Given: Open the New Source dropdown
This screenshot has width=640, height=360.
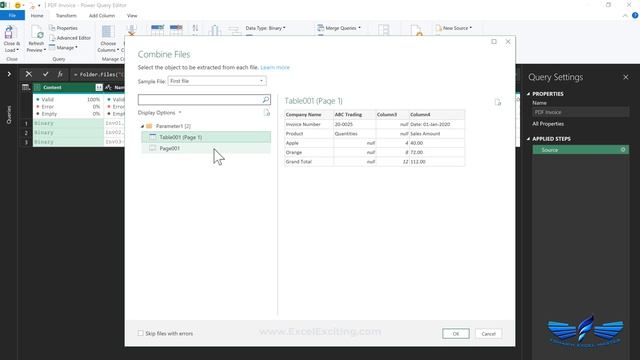Looking at the screenshot, I should 453,28.
